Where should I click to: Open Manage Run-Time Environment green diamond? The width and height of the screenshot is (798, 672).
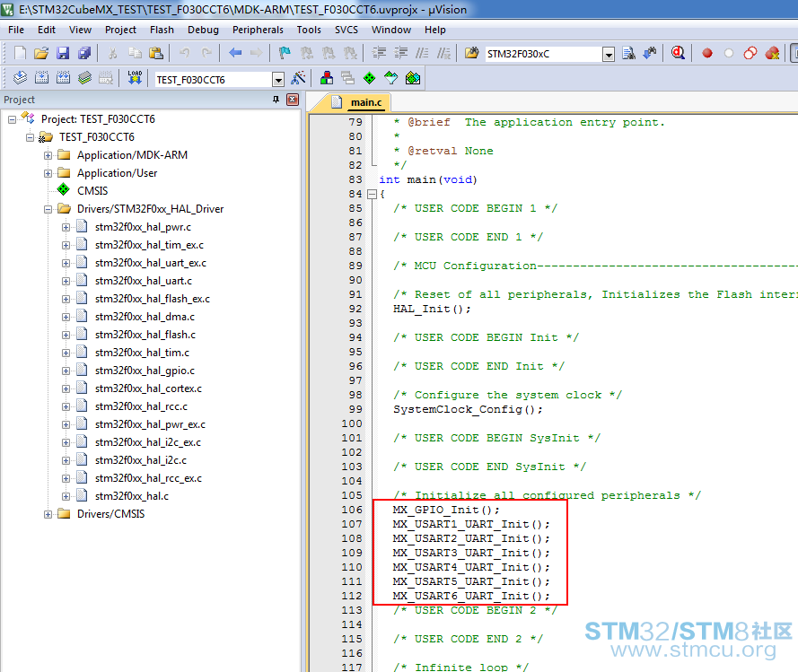[370, 78]
